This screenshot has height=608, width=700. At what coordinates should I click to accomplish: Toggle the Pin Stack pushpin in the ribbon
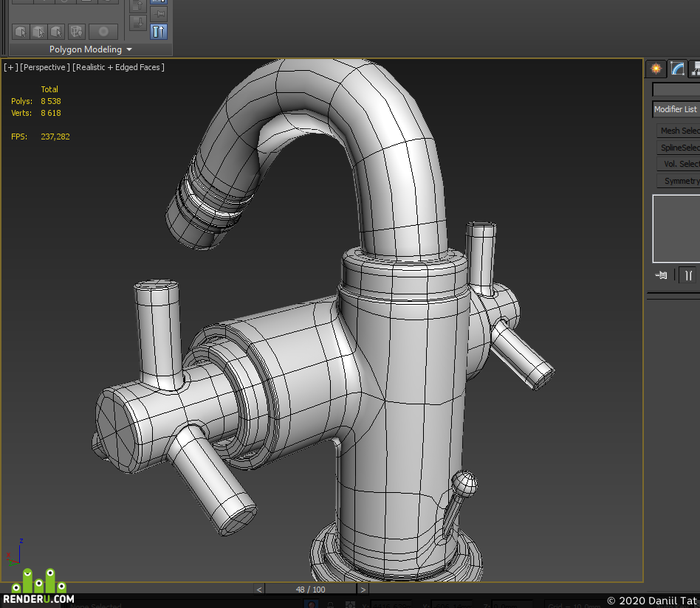[159, 14]
